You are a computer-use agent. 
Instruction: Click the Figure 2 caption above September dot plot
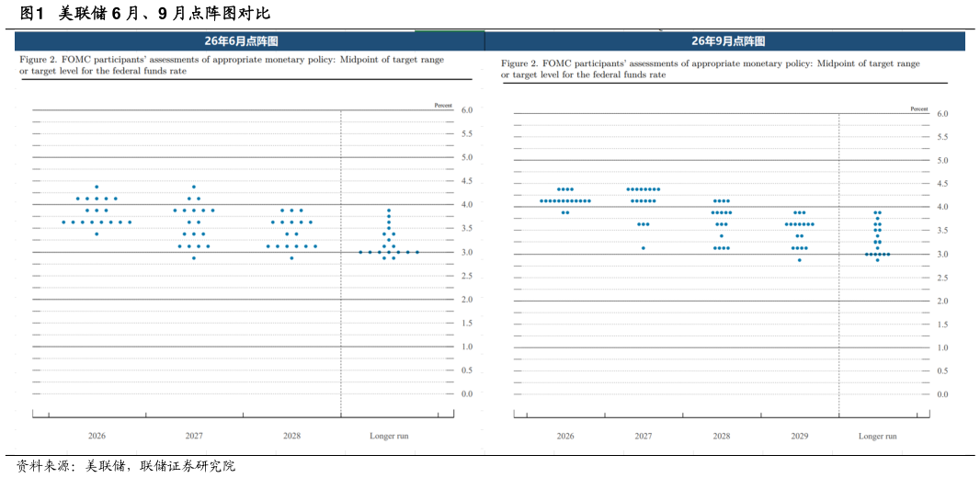point(710,69)
